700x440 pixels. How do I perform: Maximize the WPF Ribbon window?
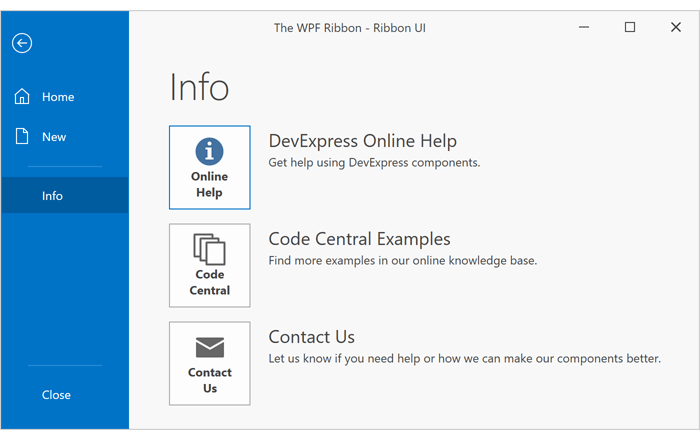click(630, 27)
